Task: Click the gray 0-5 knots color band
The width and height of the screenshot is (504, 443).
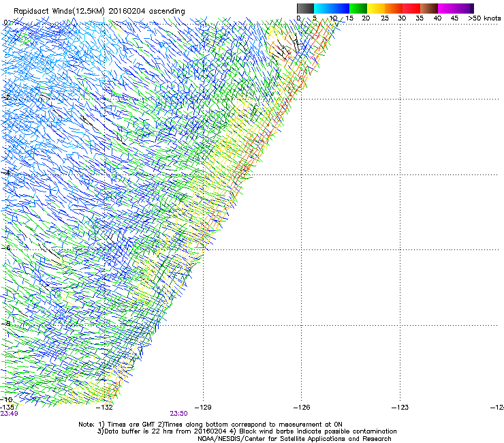Action: coord(305,8)
